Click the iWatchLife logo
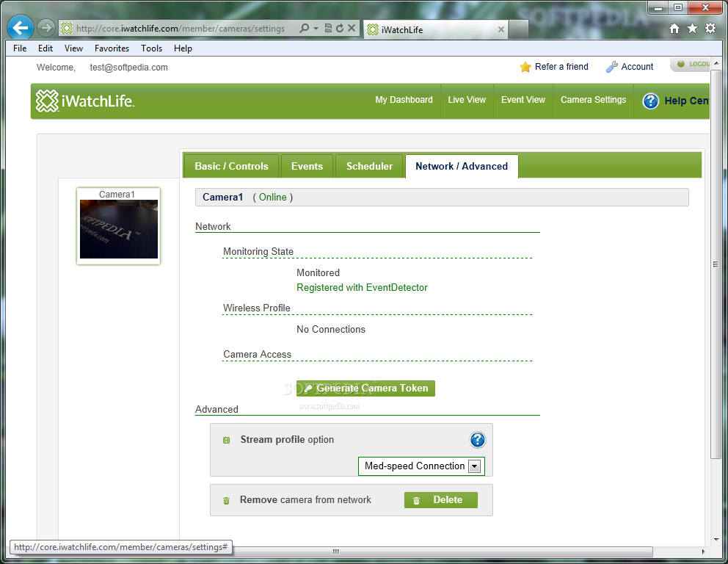The image size is (728, 564). 85,101
